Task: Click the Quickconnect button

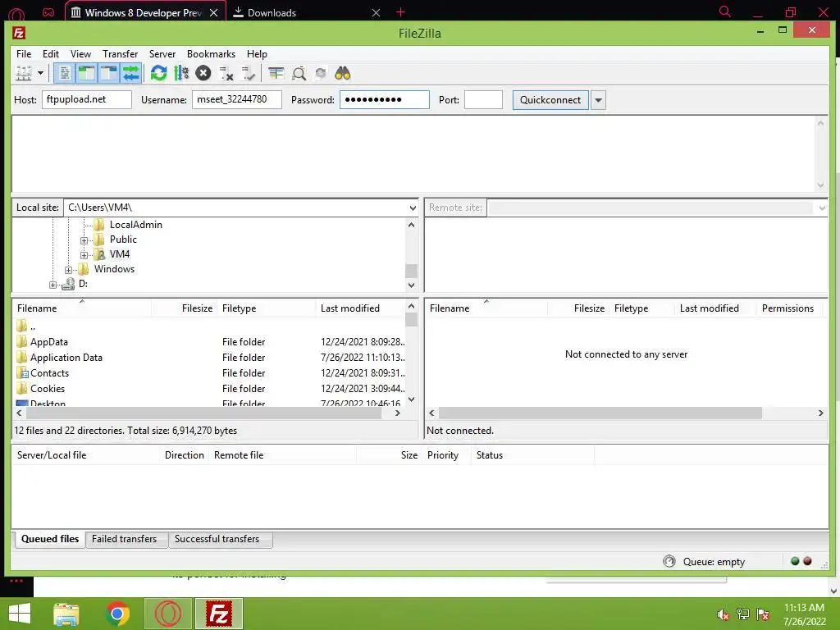Action: [x=550, y=100]
